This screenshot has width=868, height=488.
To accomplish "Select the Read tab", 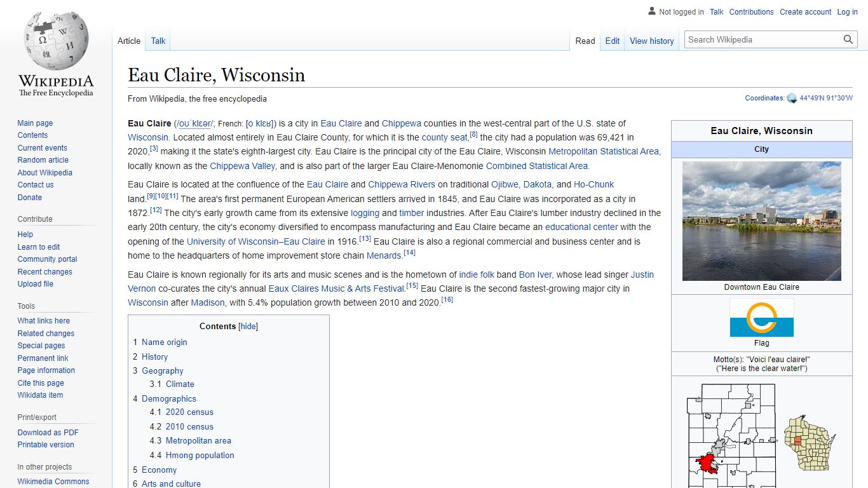I will coord(585,41).
